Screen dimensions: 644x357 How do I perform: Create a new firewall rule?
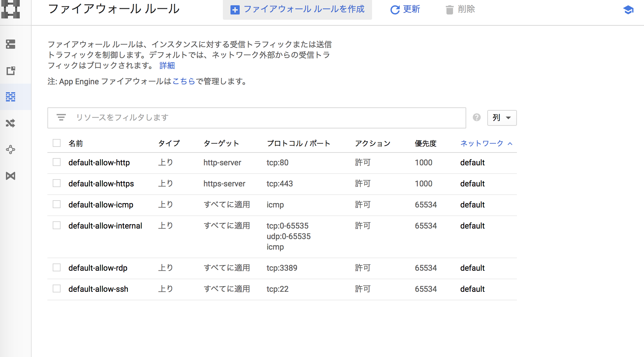297,10
